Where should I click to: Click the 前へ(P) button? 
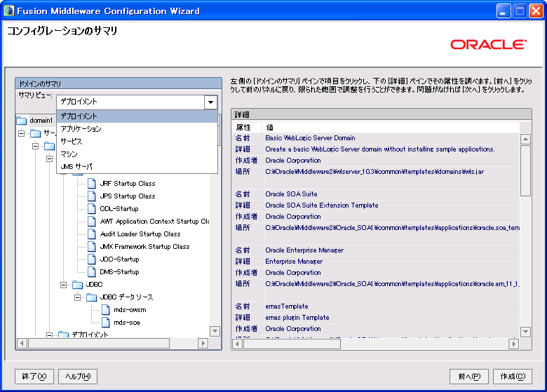[469, 377]
